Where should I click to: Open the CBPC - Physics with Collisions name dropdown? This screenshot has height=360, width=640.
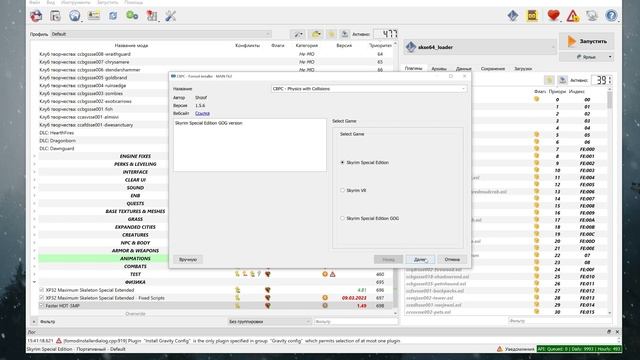pos(369,89)
